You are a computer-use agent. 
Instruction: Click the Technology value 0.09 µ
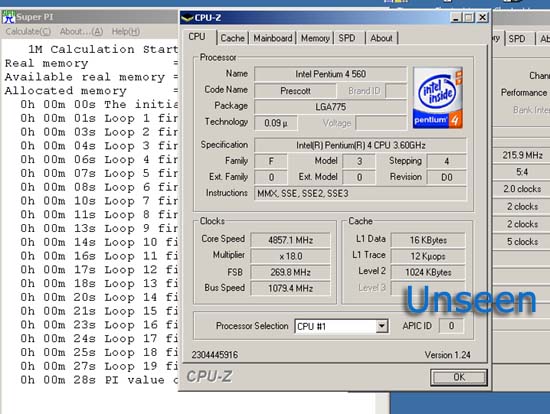[276, 123]
